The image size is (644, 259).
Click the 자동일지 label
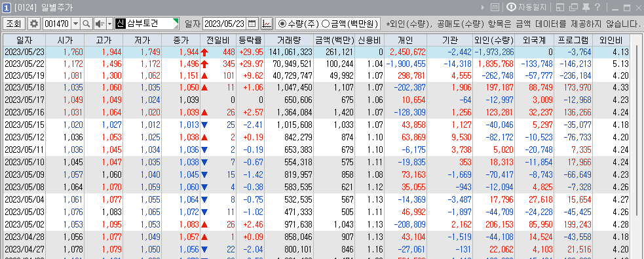tap(532, 7)
